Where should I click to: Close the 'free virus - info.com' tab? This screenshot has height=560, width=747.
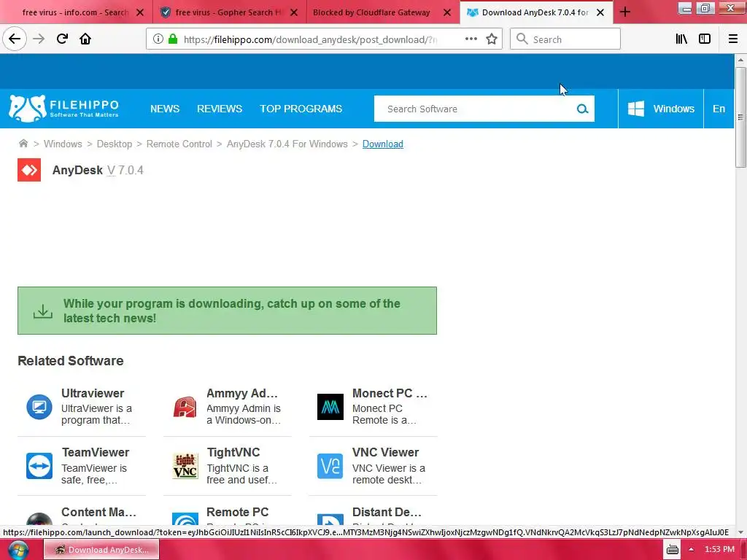(140, 12)
